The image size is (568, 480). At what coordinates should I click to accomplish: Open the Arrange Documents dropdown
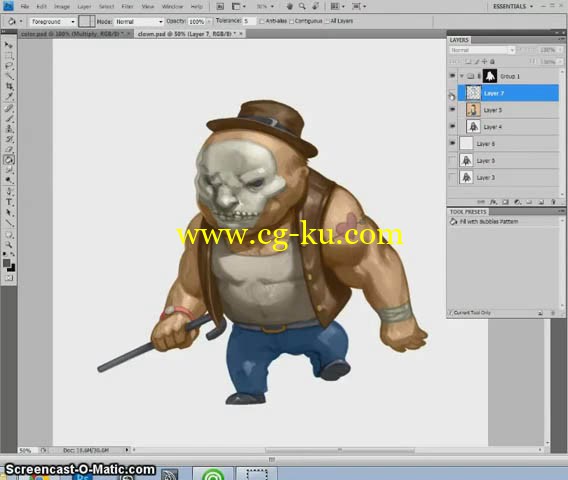[338, 6]
